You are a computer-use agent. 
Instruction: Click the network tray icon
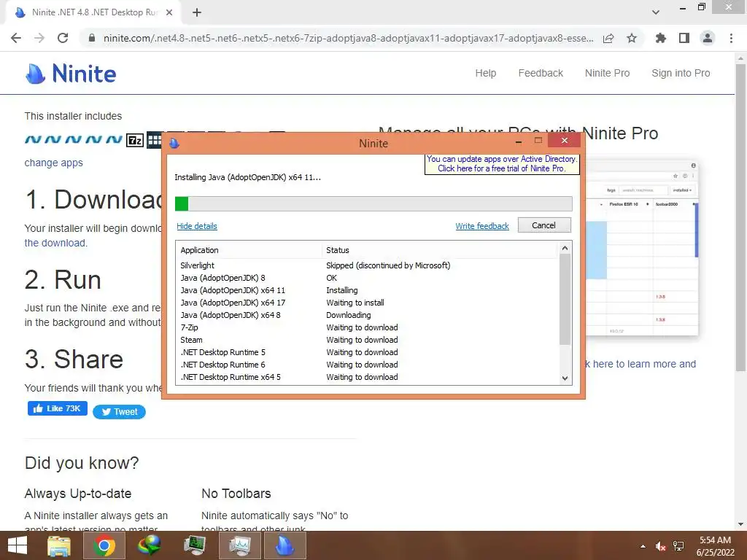[678, 546]
